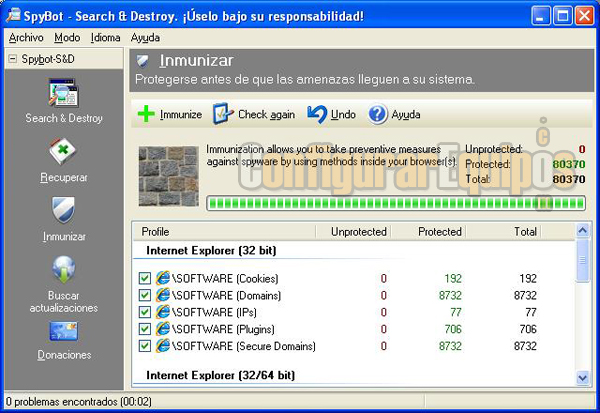Click the Undo button label

tap(343, 114)
